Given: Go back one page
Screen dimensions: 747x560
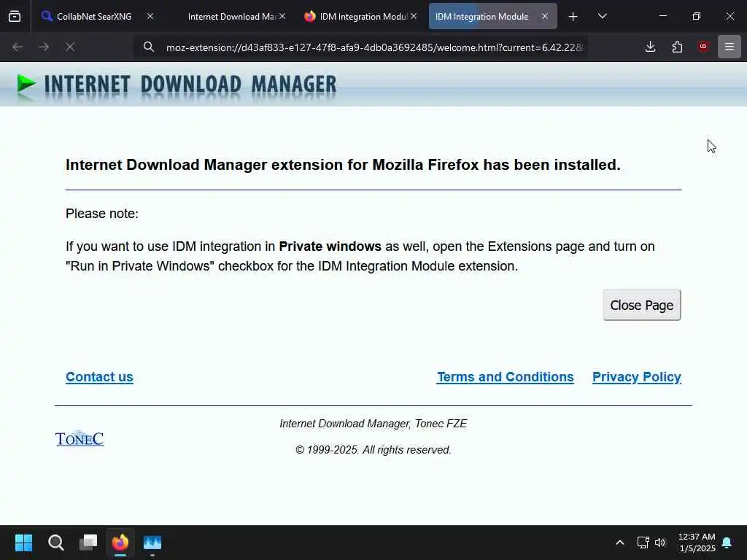Looking at the screenshot, I should pyautogui.click(x=18, y=47).
